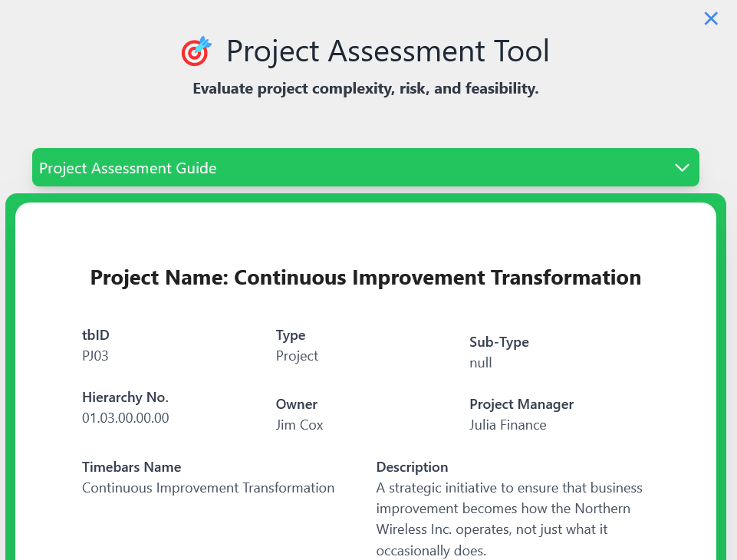Image resolution: width=737 pixels, height=560 pixels.
Task: Open the Project Assessment Guide green bar label
Action: 128,168
